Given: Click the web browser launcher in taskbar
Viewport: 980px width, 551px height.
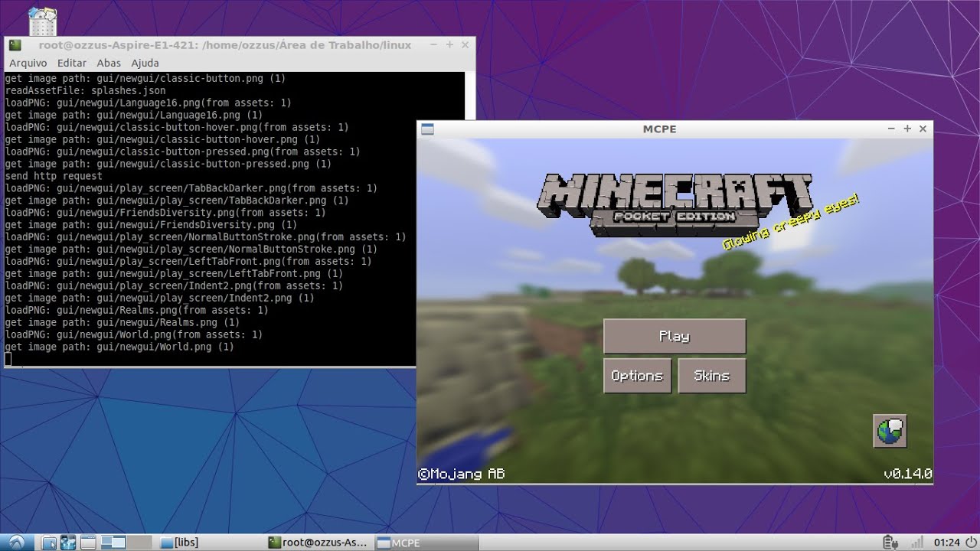Looking at the screenshot, I should tap(68, 543).
